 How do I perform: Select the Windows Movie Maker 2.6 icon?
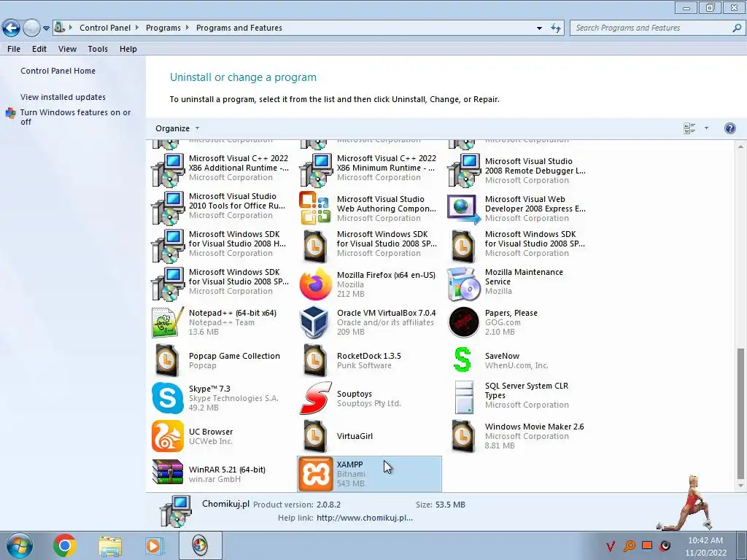coord(463,436)
